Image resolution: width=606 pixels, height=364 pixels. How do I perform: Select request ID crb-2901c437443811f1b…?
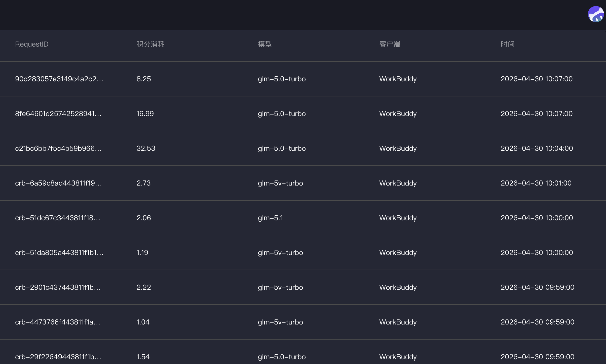click(x=58, y=287)
